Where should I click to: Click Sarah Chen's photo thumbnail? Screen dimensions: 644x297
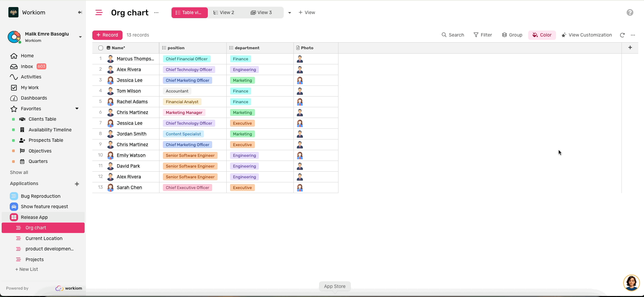[x=300, y=188]
